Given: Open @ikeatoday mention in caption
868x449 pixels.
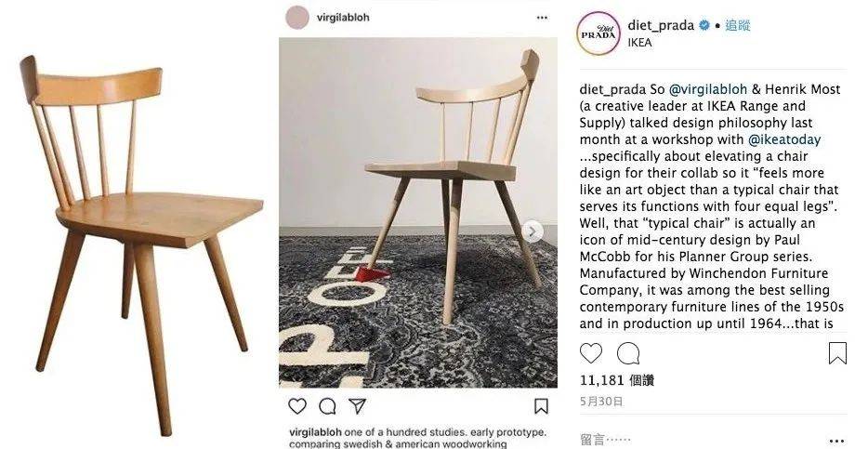Looking at the screenshot, I should [x=784, y=139].
